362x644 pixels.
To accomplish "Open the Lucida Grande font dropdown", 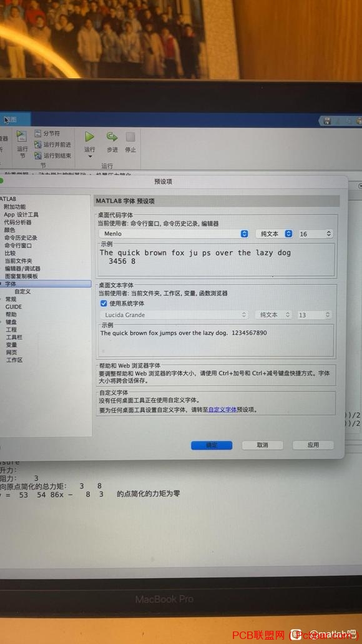I will (174, 315).
